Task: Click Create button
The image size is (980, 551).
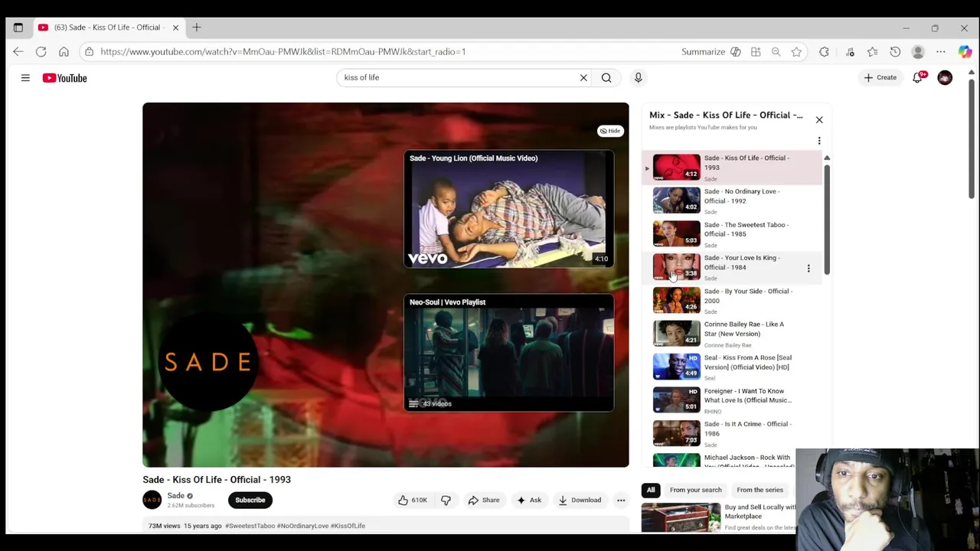Action: (x=880, y=77)
